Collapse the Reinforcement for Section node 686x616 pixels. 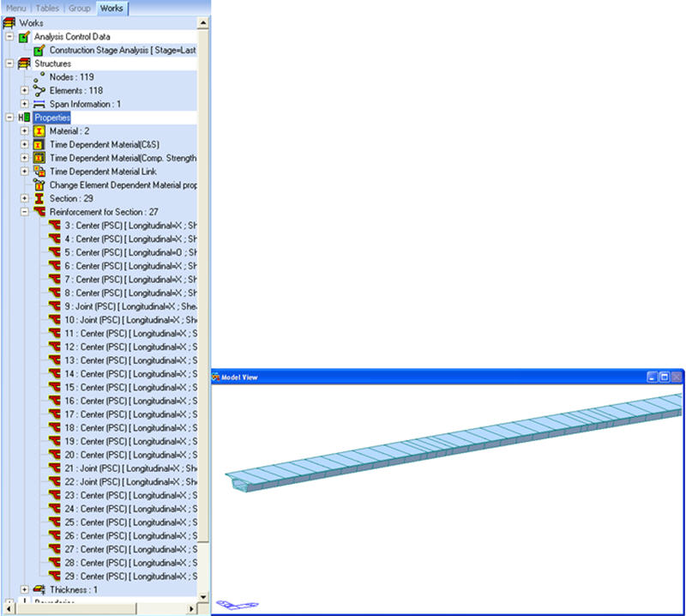click(x=25, y=211)
